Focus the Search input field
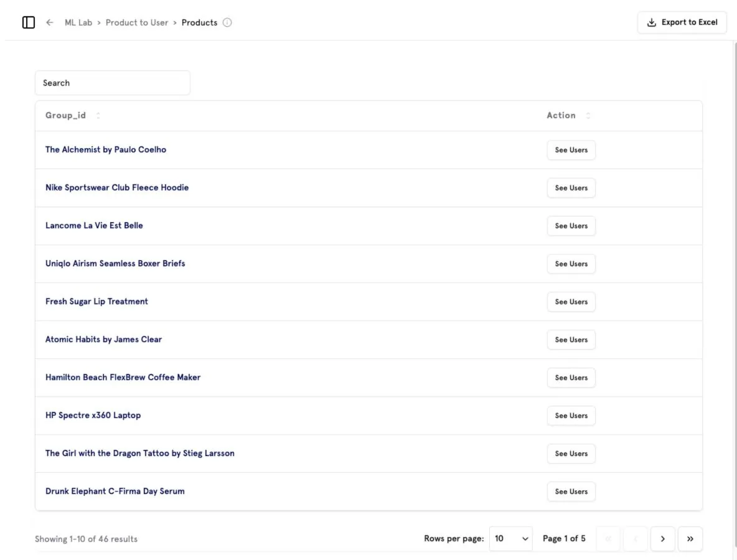 click(113, 83)
